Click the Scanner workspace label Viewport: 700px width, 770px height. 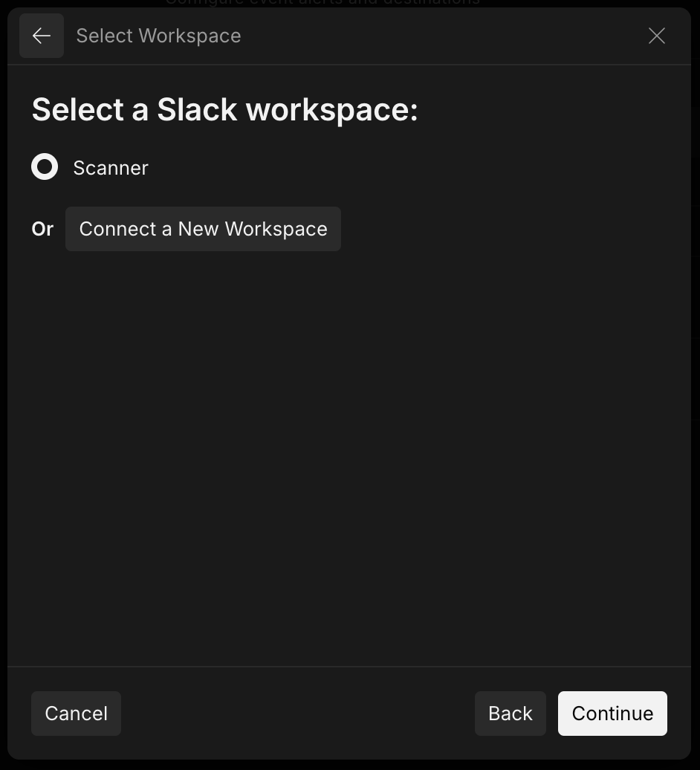[x=111, y=168]
